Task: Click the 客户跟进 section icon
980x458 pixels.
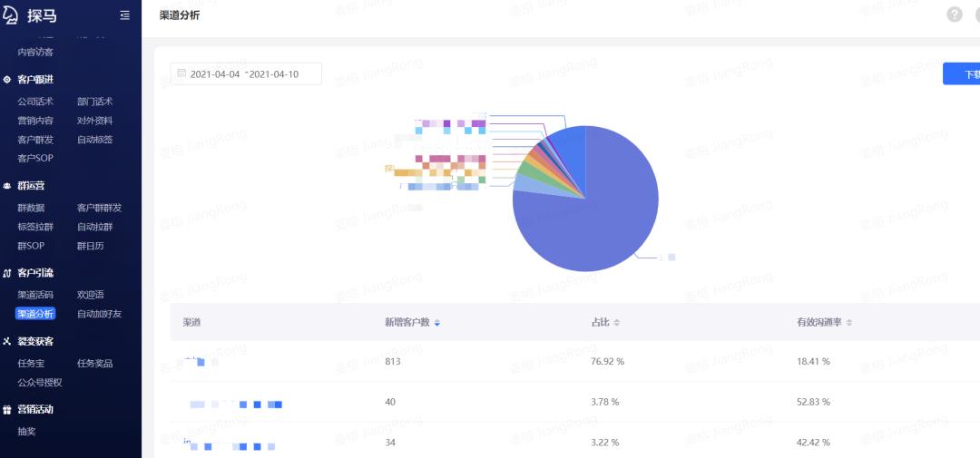Action: tap(7, 80)
